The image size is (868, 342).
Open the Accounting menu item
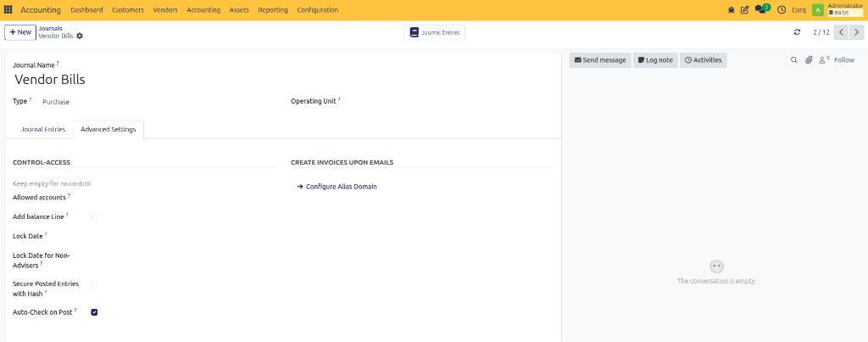point(203,10)
